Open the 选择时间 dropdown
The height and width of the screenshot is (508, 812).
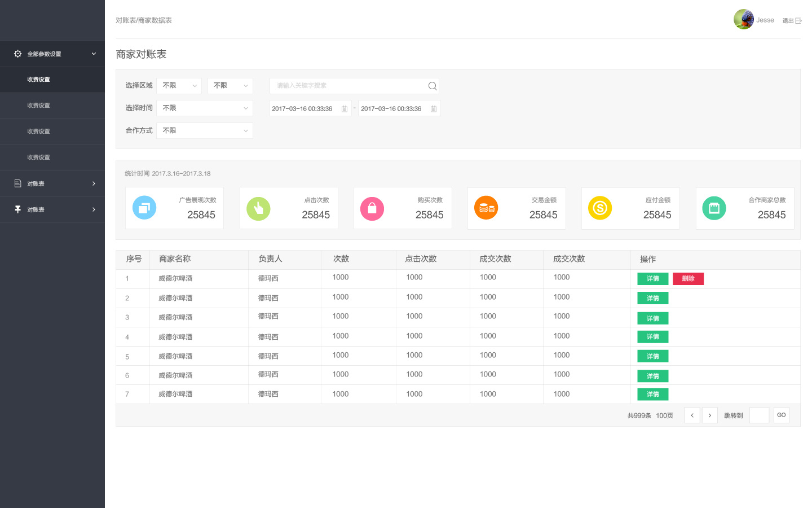pos(205,108)
